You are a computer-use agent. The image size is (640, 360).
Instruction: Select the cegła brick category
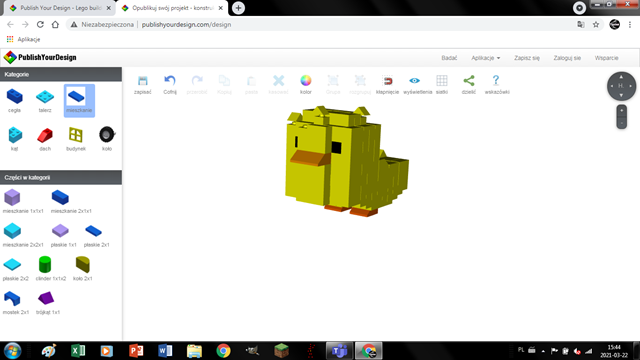pyautogui.click(x=14, y=97)
